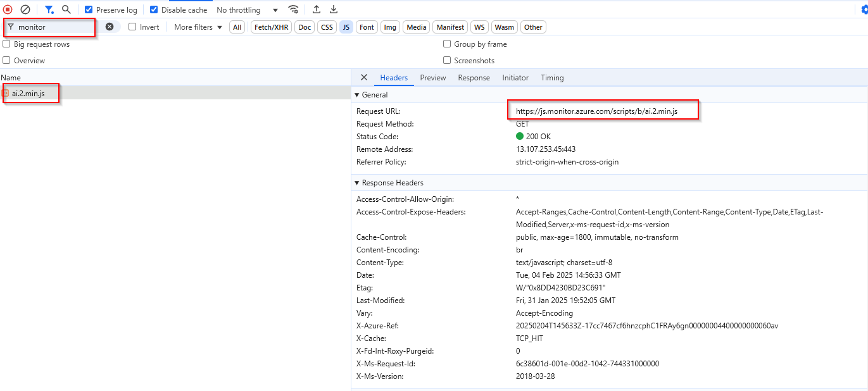
Task: Filter by Other requests
Action: 533,27
